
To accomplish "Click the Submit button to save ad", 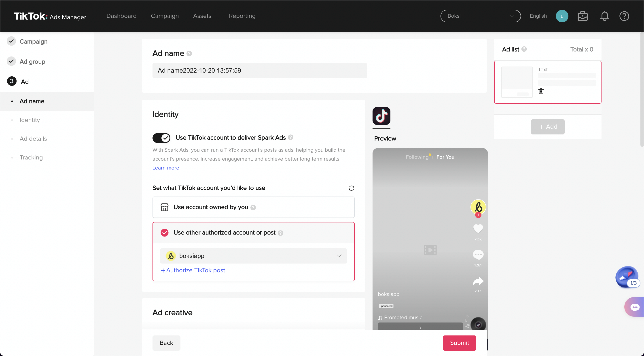I will [x=459, y=342].
